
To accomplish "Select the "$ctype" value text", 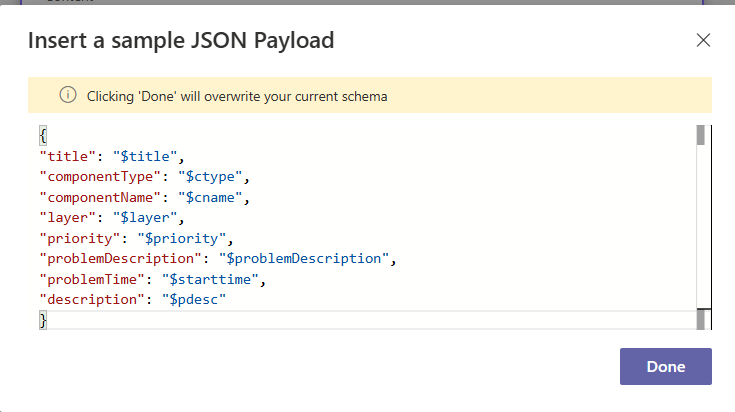I will (212, 177).
